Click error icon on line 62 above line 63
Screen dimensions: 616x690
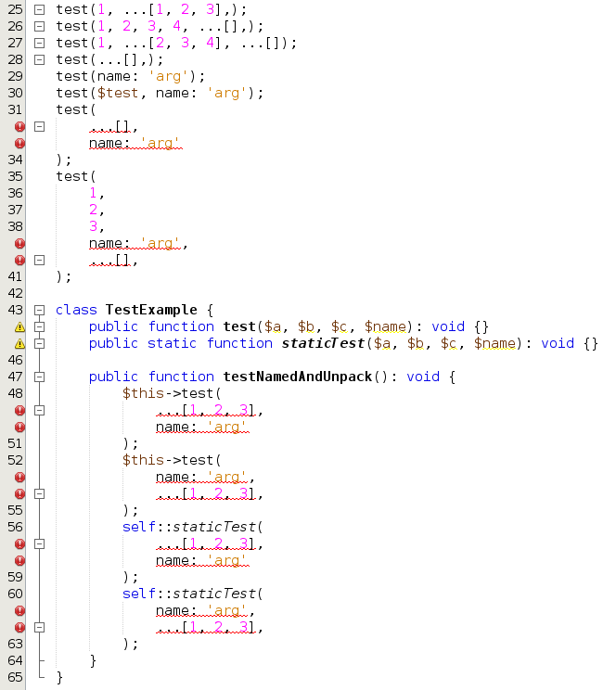19,628
